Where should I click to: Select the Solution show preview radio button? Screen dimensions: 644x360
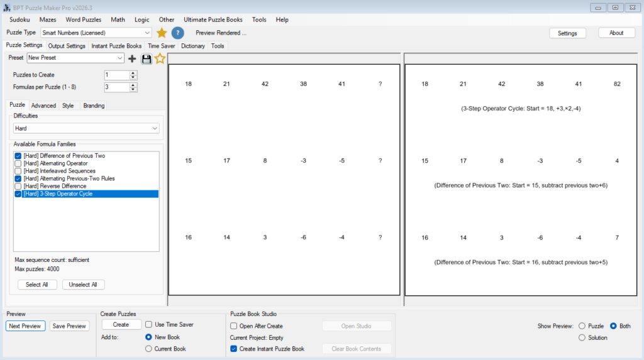pos(582,337)
